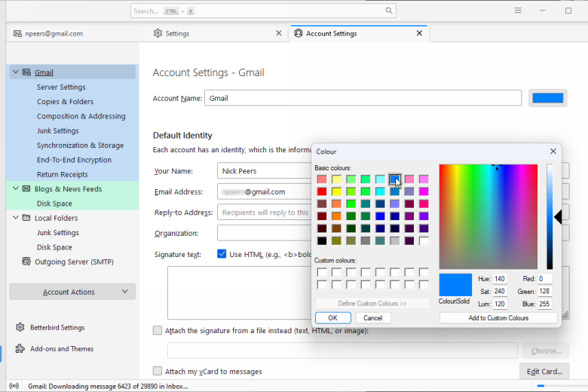
Task: Click the luminosity slider arrow
Action: [558, 217]
